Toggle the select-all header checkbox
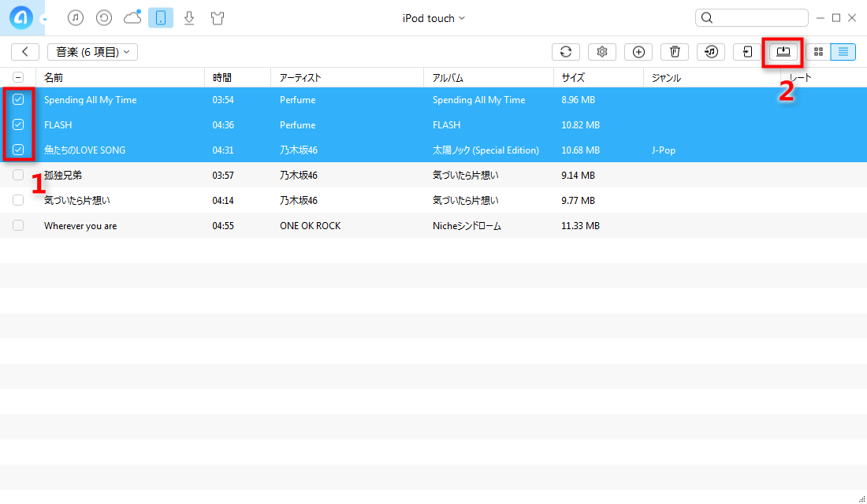This screenshot has height=504, width=867. coord(18,77)
